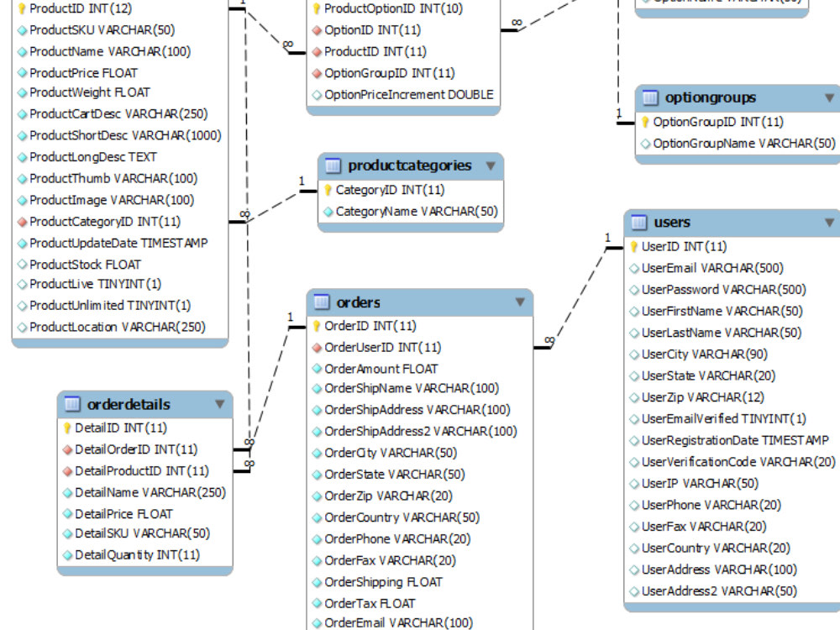Select DetailPrice FLOAT column
840x630 pixels.
tap(123, 514)
